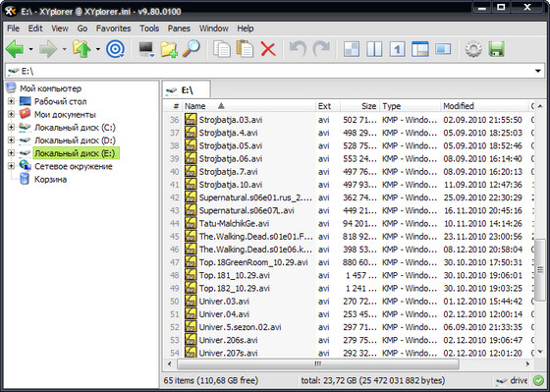Open the Panes menu

coord(179,28)
